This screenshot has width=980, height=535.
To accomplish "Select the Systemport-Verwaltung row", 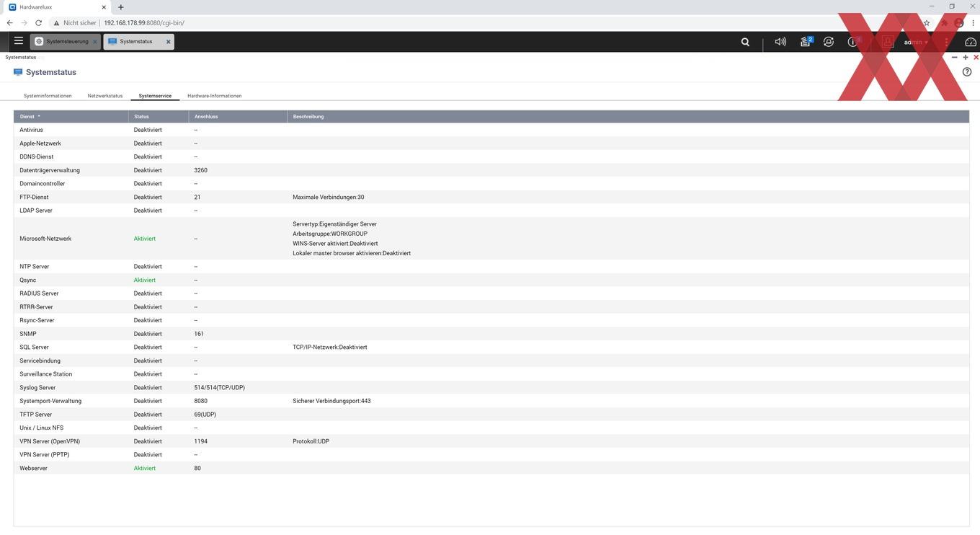I will (x=491, y=401).
